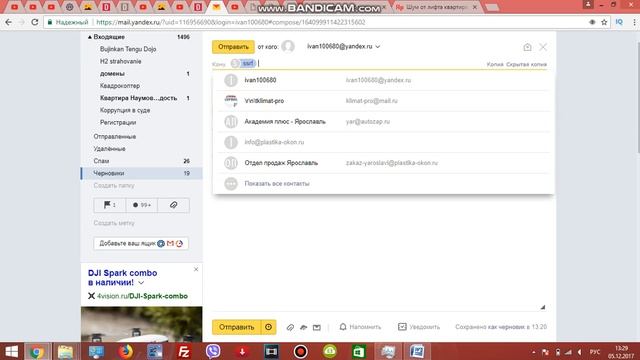Open the sender address dropdown ivan100680@yandex.ru
This screenshot has height=360, width=640.
point(344,47)
